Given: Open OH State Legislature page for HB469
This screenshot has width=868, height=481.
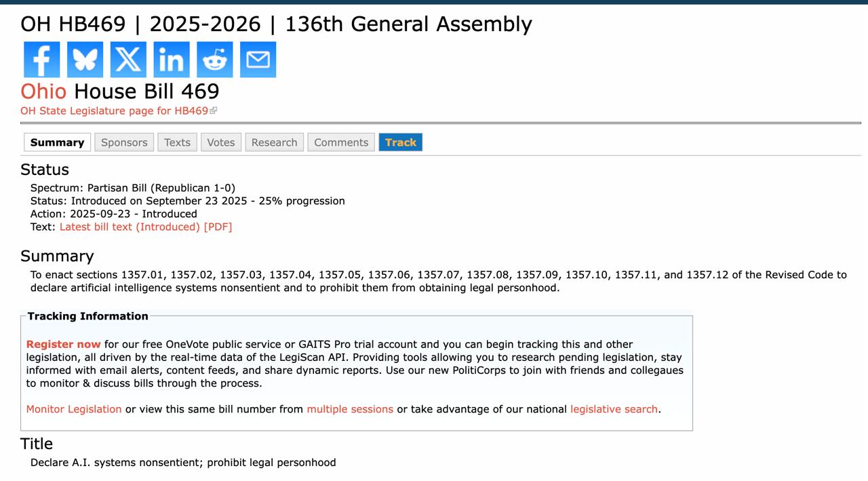Looking at the screenshot, I should click(115, 111).
